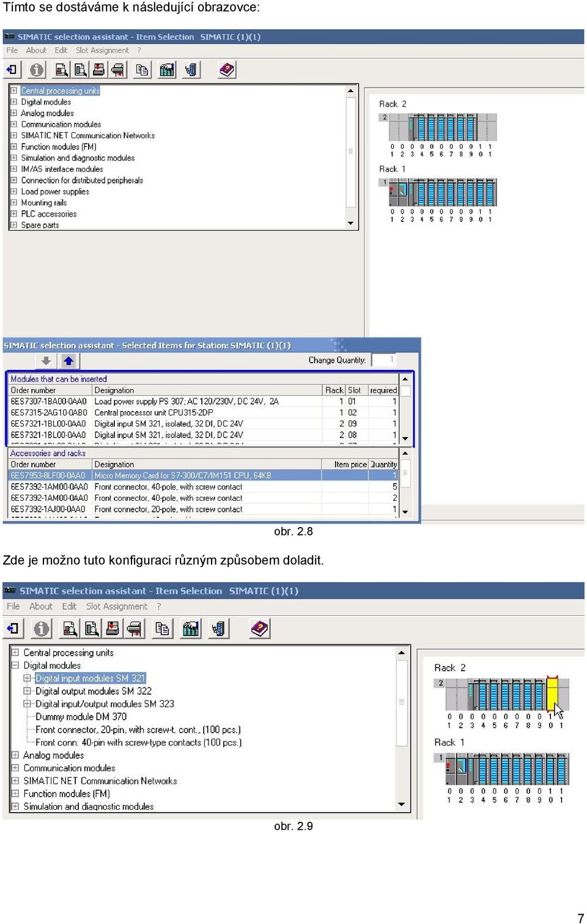Expand Mounting rails in obr. 2.8 tree
Image resolution: width=587 pixels, height=924 pixels.
[14, 202]
